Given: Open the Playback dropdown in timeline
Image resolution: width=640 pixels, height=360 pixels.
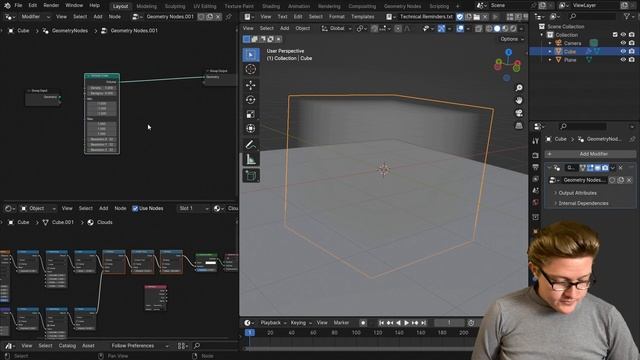Looking at the screenshot, I should (273, 323).
